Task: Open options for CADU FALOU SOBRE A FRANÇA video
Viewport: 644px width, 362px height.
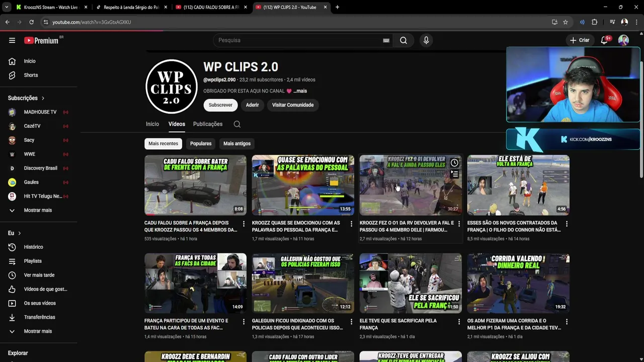Action: tap(244, 224)
